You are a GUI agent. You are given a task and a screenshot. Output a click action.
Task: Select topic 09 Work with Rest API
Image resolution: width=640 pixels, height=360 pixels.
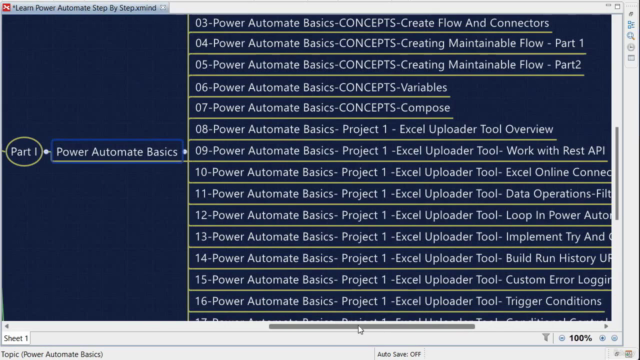click(400, 151)
